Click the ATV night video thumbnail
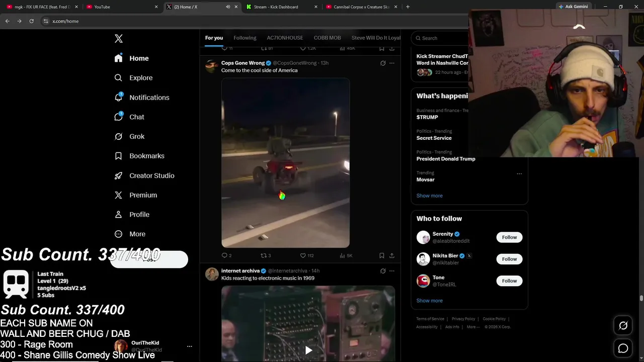The image size is (644, 362). point(285,162)
